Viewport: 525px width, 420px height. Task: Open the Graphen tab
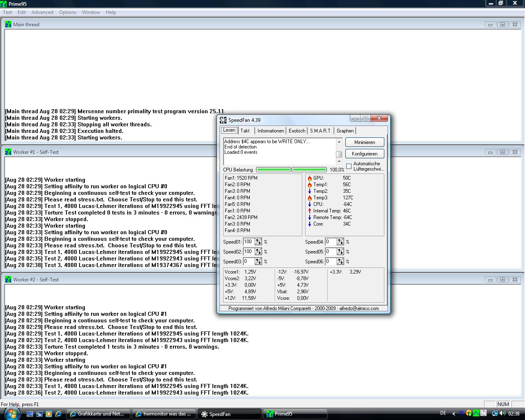coord(345,131)
